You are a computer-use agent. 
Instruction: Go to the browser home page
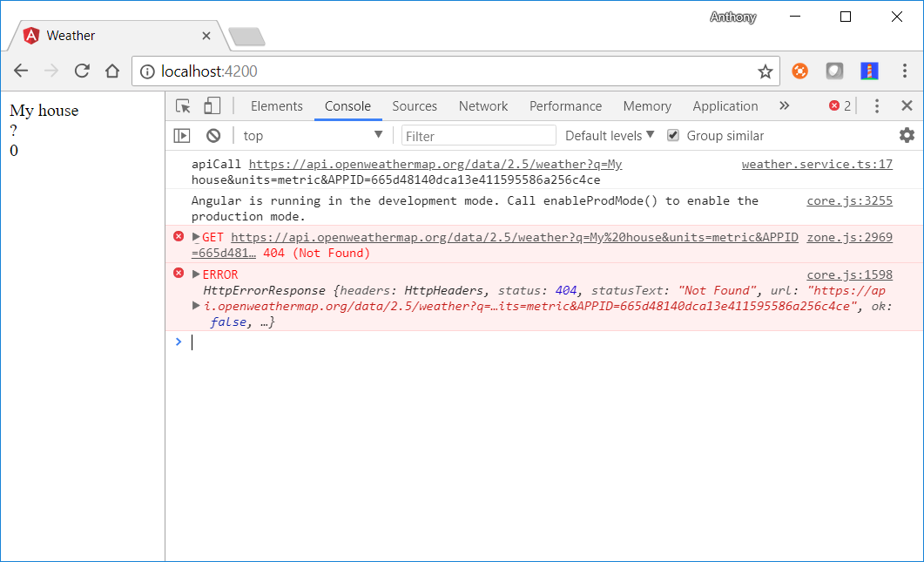click(112, 71)
